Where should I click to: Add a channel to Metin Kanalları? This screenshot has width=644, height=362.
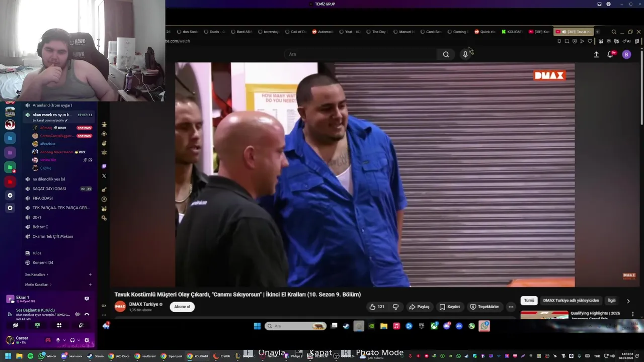tap(90, 285)
